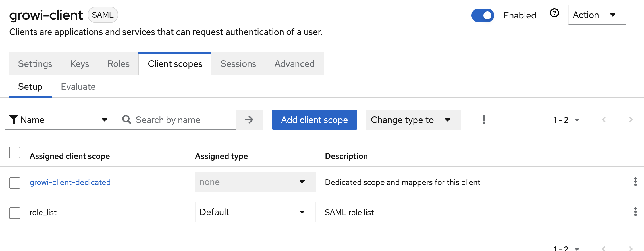Screen dimensions: 644x251
Task: Go to next page arrow in toolbar
Action: (631, 120)
